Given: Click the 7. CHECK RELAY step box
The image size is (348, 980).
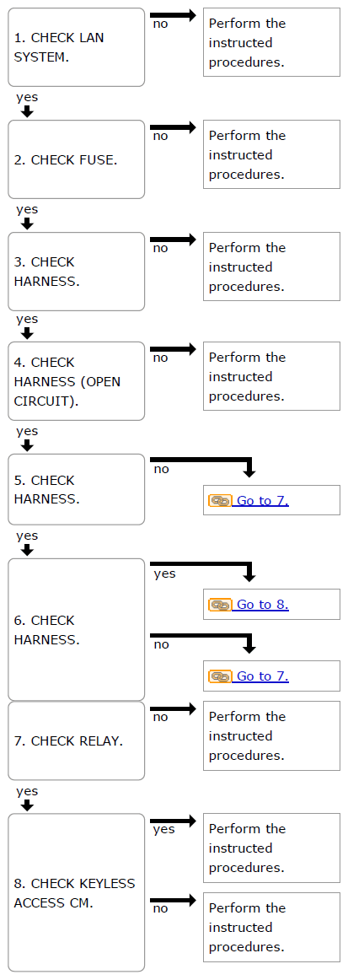Looking at the screenshot, I should coord(76,740).
